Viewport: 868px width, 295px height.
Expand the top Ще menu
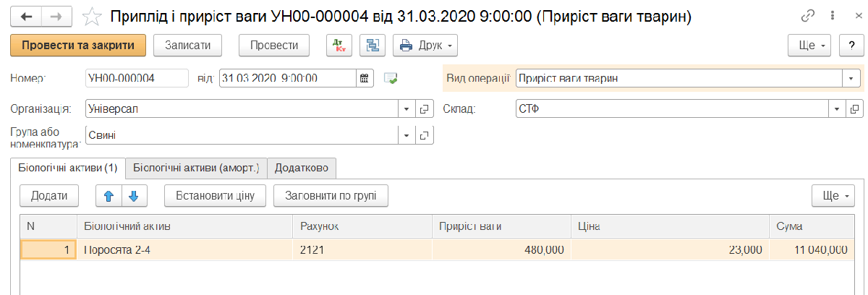[809, 45]
